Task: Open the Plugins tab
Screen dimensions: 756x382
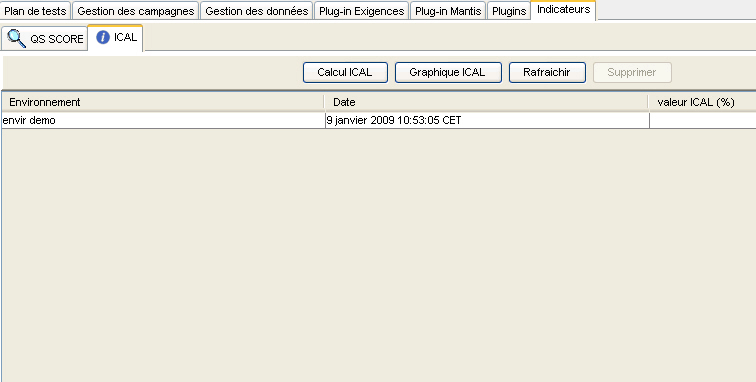Action: click(x=509, y=11)
